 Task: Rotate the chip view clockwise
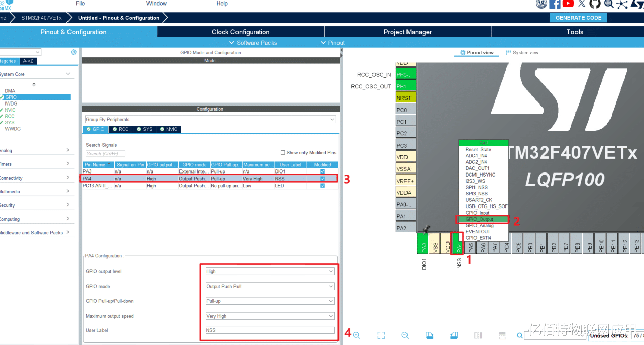pyautogui.click(x=429, y=335)
